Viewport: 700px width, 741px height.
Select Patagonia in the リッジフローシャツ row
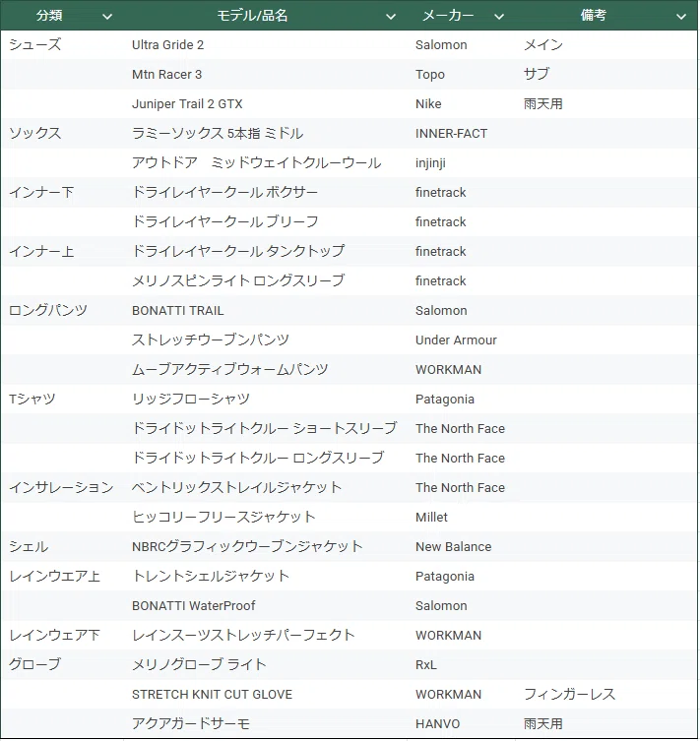pos(445,400)
